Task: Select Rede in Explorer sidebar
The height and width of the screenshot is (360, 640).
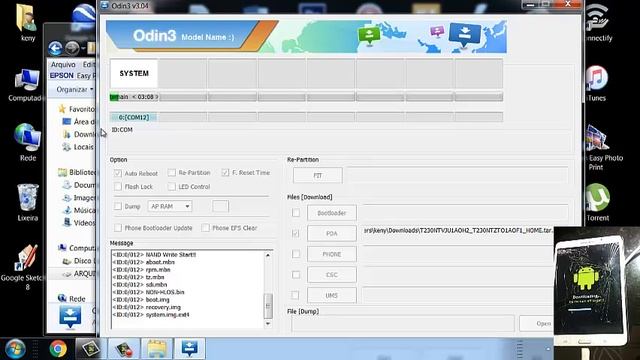Action: pos(72,299)
